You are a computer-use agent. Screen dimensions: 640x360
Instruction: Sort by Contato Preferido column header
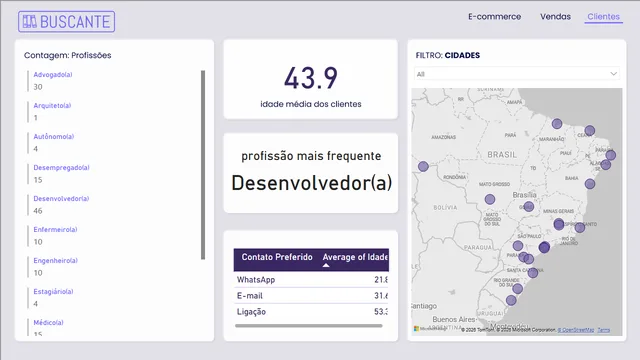point(277,257)
